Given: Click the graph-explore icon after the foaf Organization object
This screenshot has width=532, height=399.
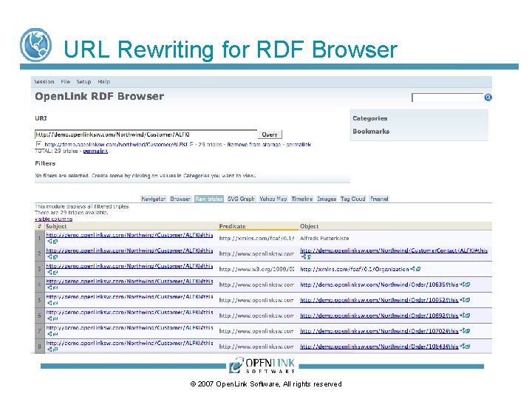Looking at the screenshot, I should [x=412, y=269].
